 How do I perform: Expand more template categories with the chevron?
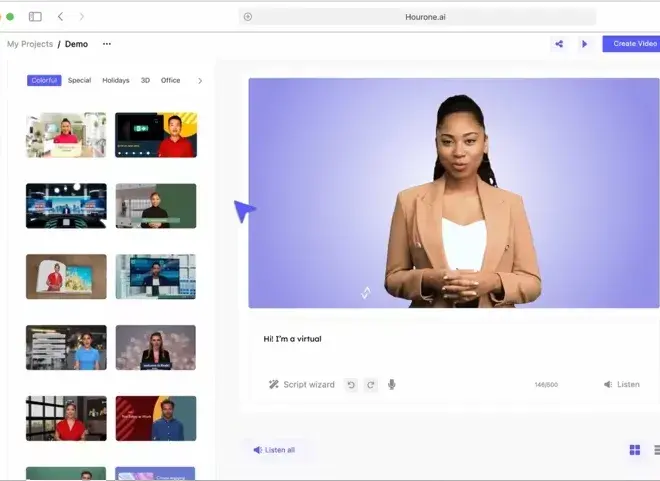(x=200, y=81)
